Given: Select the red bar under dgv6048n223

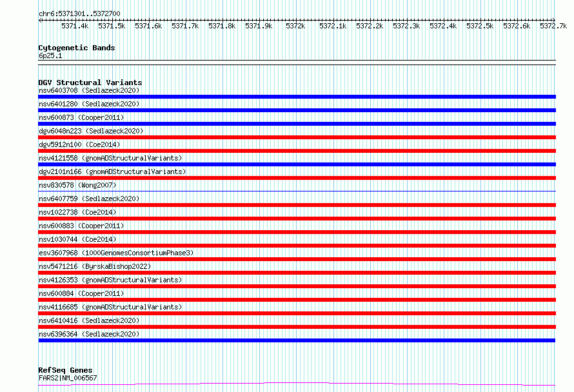Looking at the screenshot, I should click(x=297, y=137).
